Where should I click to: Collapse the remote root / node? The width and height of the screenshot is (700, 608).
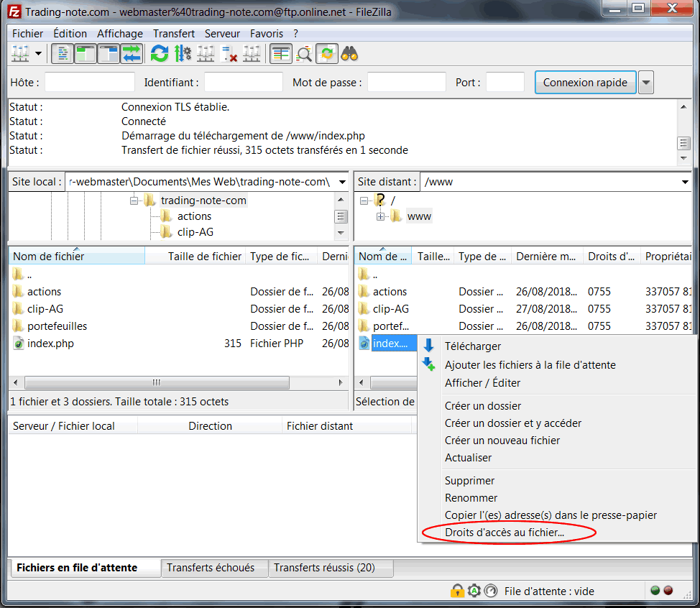coord(364,201)
